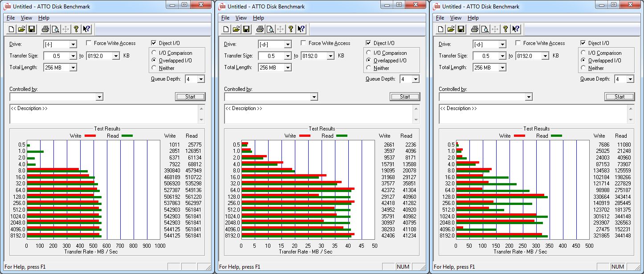Click New document icon in left window
Screen dimensions: 644x274
coord(11,29)
